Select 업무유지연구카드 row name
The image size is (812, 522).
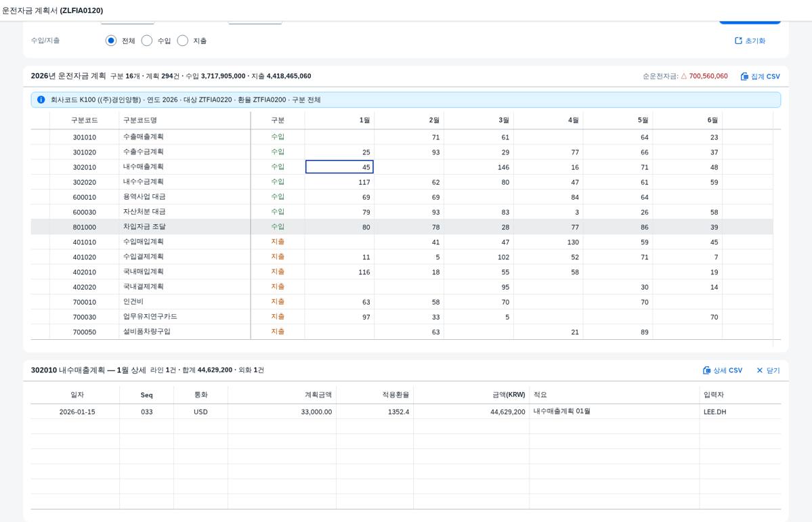tap(150, 317)
